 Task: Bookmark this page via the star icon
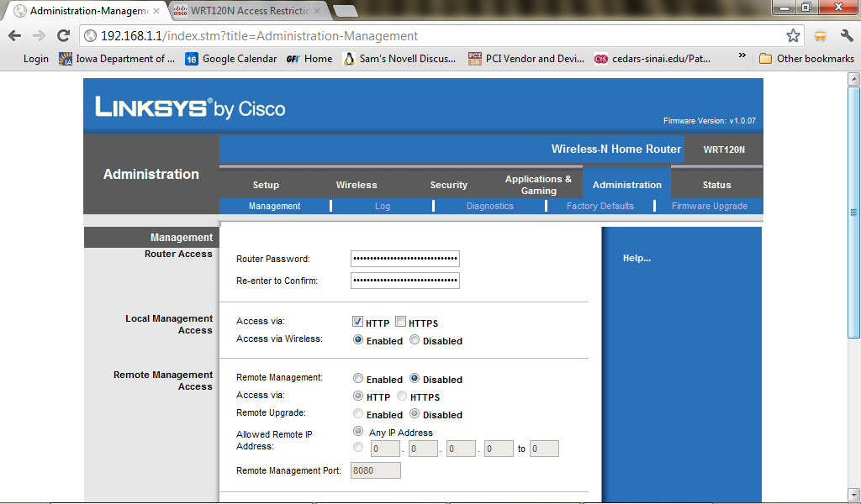[791, 37]
